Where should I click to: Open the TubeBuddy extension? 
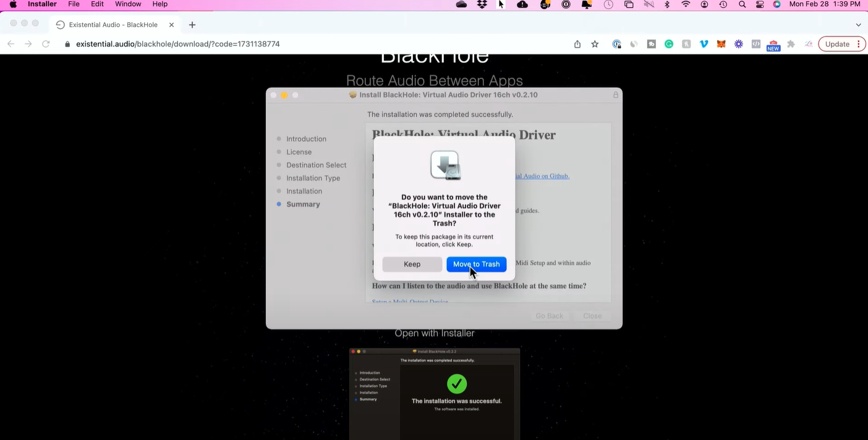click(x=652, y=44)
